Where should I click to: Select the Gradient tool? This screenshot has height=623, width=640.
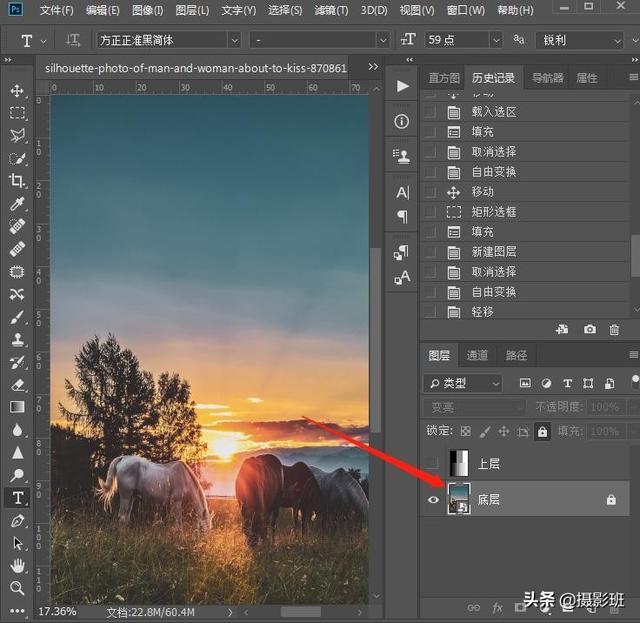[17, 407]
